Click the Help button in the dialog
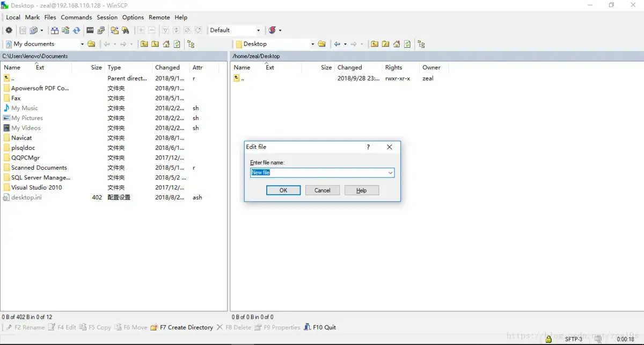Image resolution: width=644 pixels, height=345 pixels. (x=362, y=190)
